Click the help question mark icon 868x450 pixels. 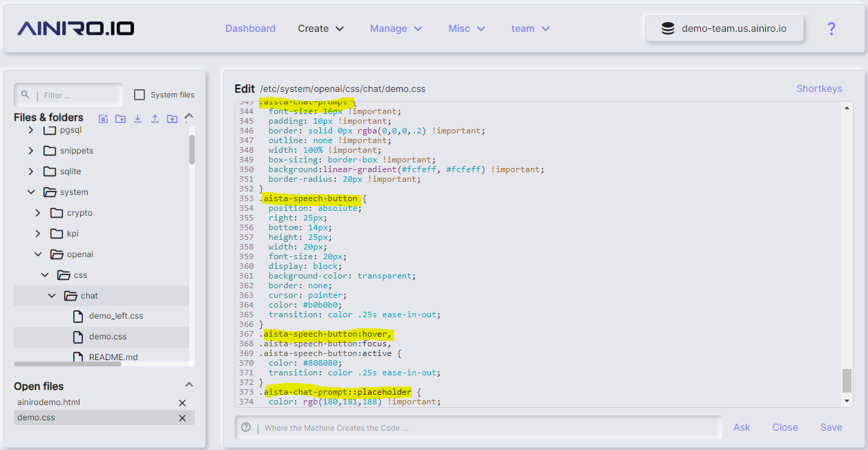(831, 28)
